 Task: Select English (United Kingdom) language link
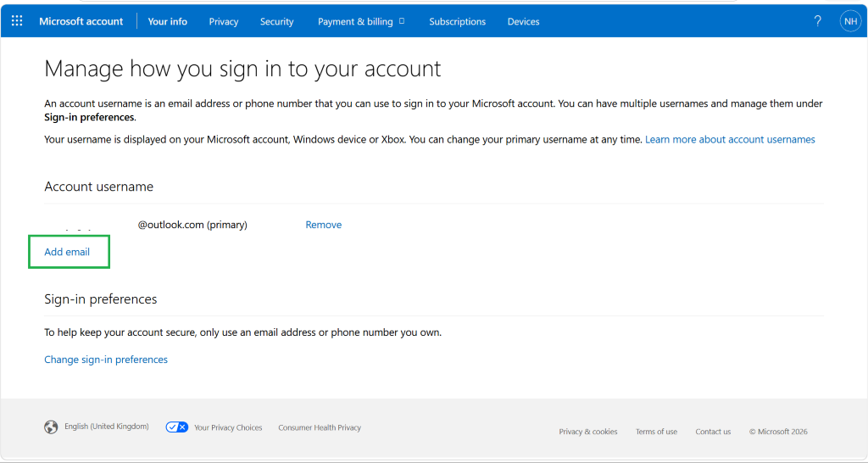click(x=107, y=427)
